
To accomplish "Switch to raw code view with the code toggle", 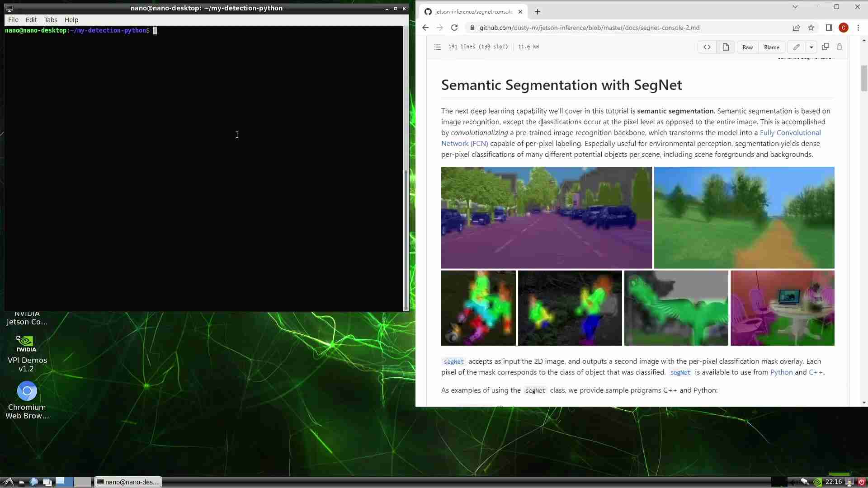I will click(x=708, y=47).
